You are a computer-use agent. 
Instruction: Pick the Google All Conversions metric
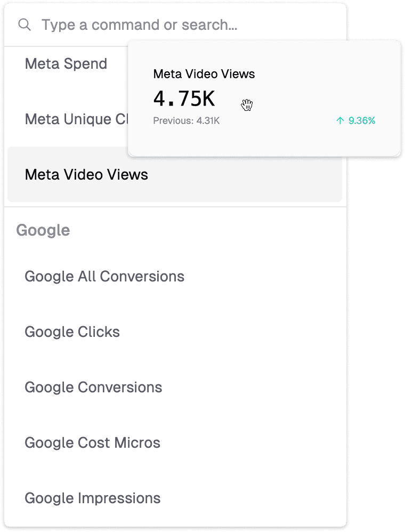tap(104, 276)
